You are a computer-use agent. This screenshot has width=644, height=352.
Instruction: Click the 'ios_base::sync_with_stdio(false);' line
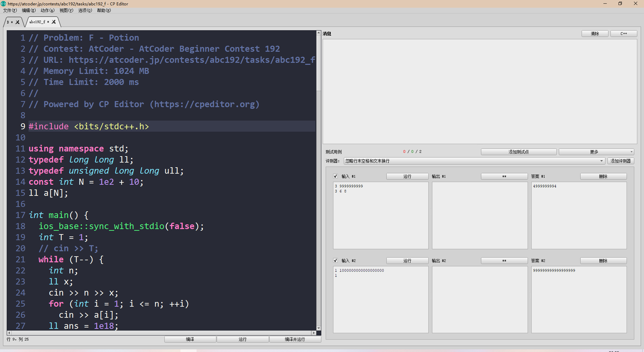pos(121,226)
